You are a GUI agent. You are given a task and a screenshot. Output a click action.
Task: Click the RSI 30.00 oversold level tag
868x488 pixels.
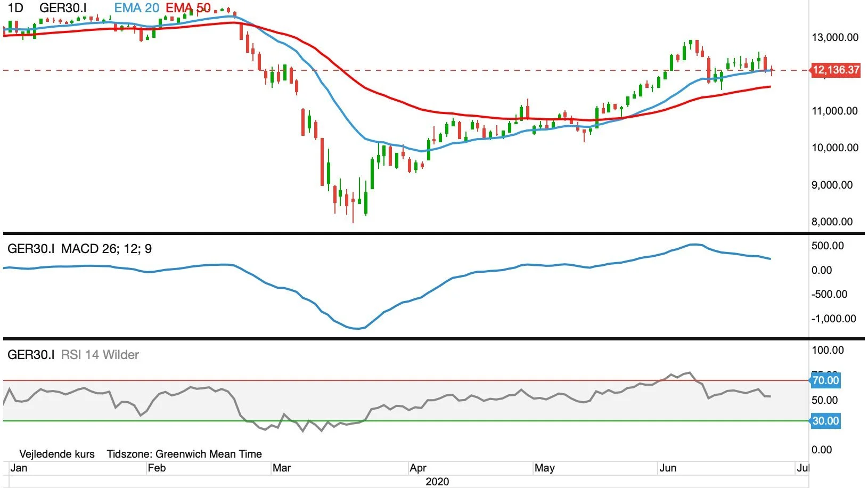point(825,421)
